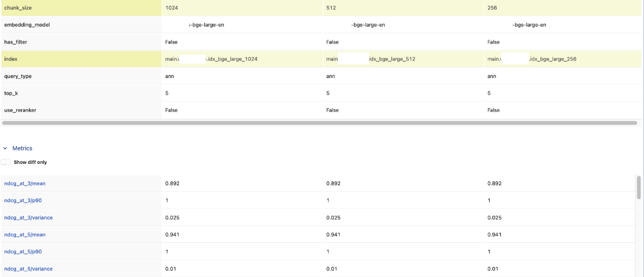Open the ndcg_at_3/mean metric link

25,183
